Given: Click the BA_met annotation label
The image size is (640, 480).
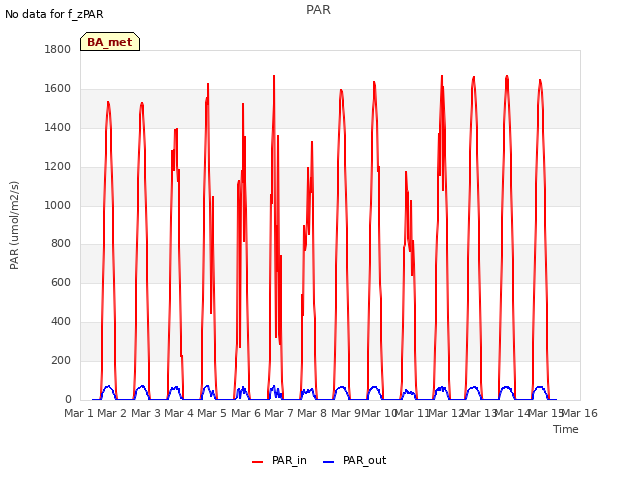Looking at the screenshot, I should click(110, 42).
